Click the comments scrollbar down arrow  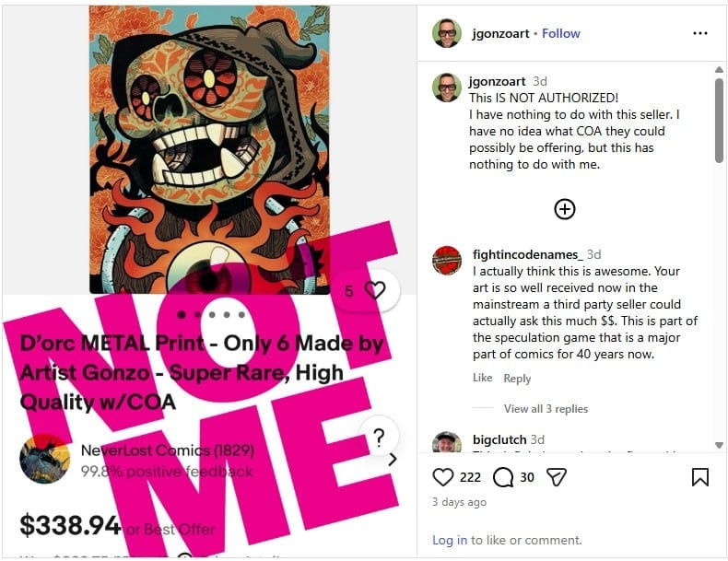click(719, 445)
